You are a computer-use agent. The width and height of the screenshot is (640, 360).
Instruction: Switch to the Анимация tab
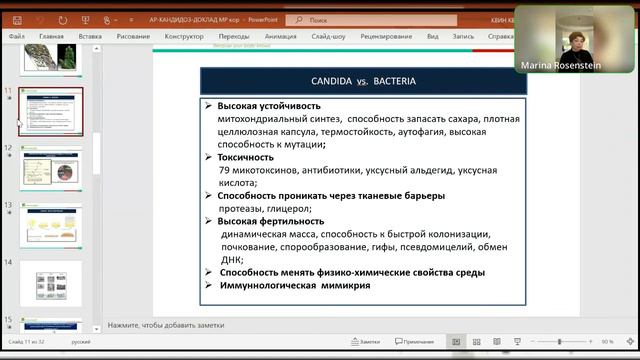(280, 36)
